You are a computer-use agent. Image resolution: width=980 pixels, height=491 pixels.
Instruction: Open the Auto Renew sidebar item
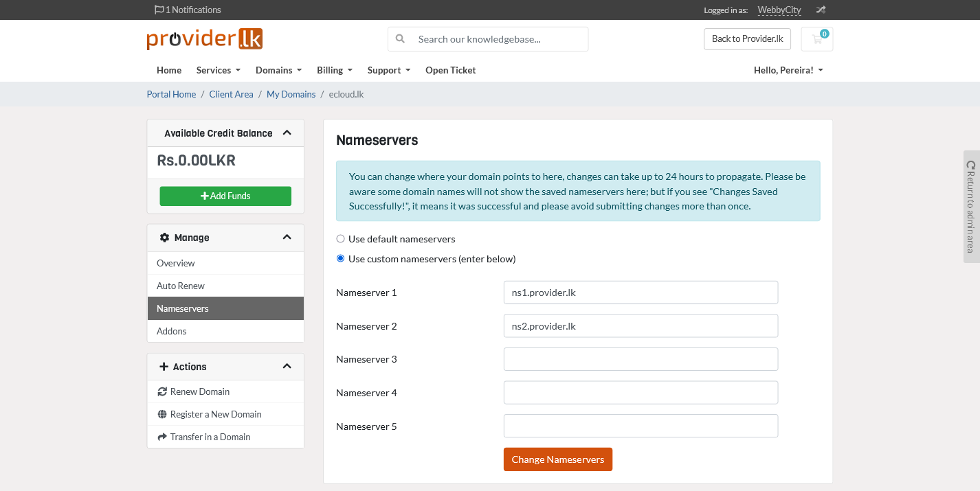[x=181, y=286]
